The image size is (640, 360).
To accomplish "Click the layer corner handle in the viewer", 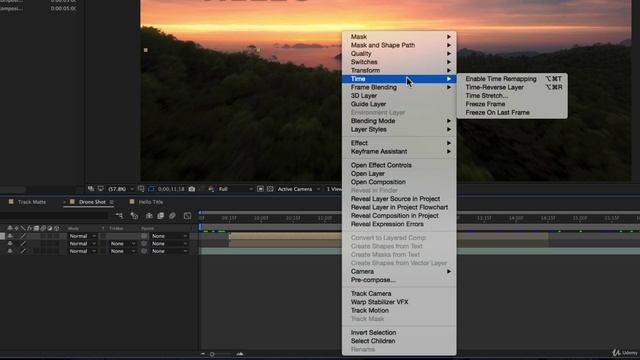I will pos(146,50).
